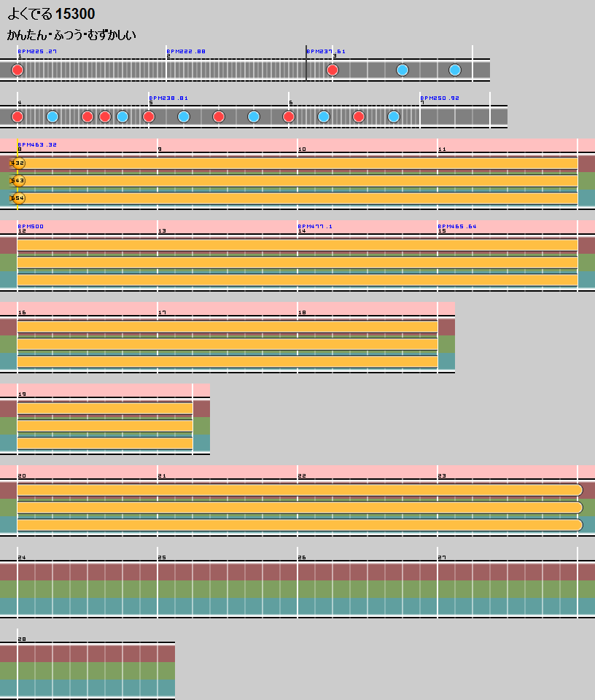Open the むずかしい difficulty link

111,35
